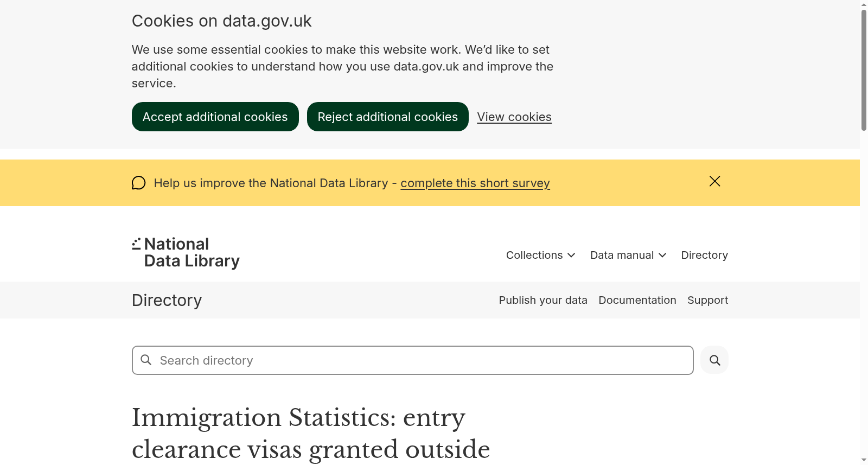Click the speech bubble icon in the survey banner

(x=139, y=183)
